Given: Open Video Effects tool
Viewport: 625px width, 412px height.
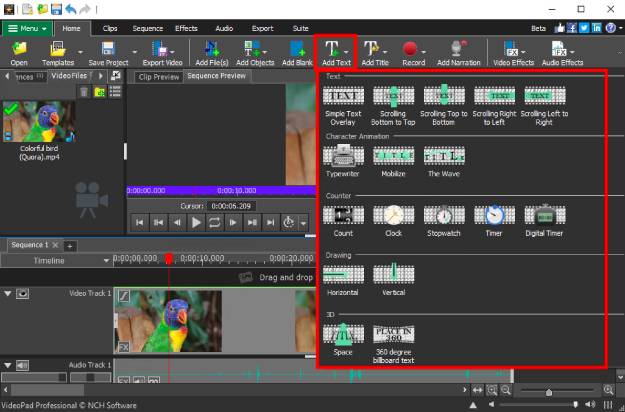Looking at the screenshot, I should [x=513, y=53].
